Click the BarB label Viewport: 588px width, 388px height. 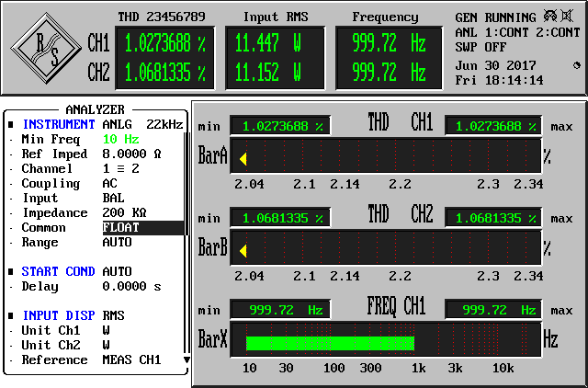pos(212,247)
